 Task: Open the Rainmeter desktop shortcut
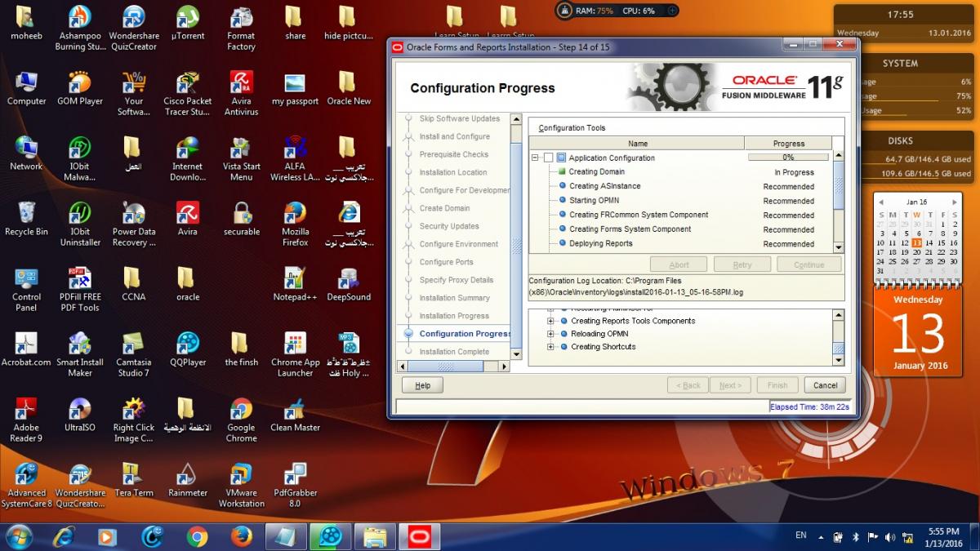pyautogui.click(x=187, y=475)
